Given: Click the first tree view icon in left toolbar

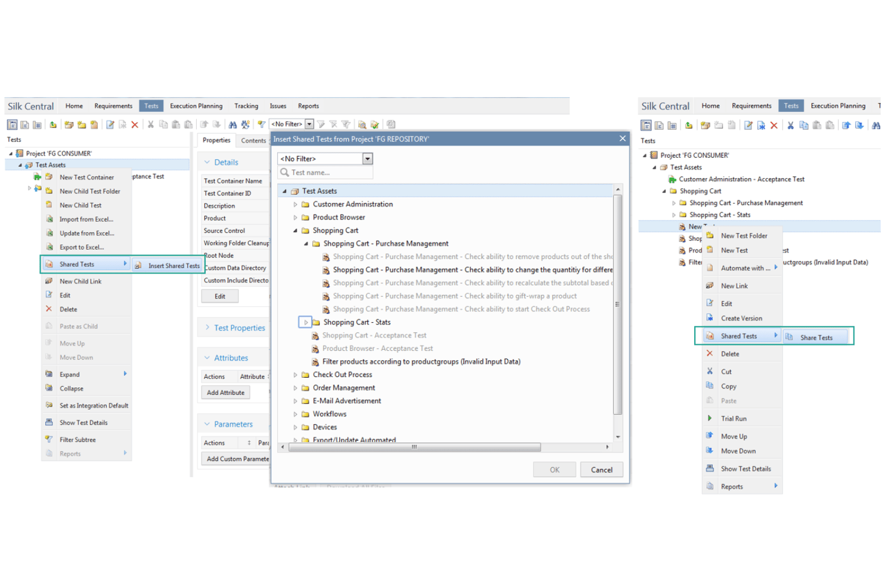Looking at the screenshot, I should [x=12, y=125].
